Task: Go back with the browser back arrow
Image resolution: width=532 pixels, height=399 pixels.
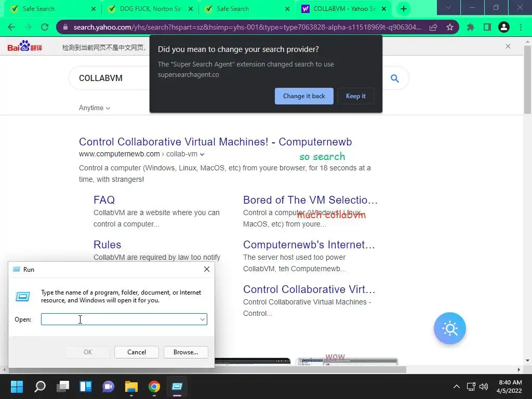Action: click(x=11, y=27)
